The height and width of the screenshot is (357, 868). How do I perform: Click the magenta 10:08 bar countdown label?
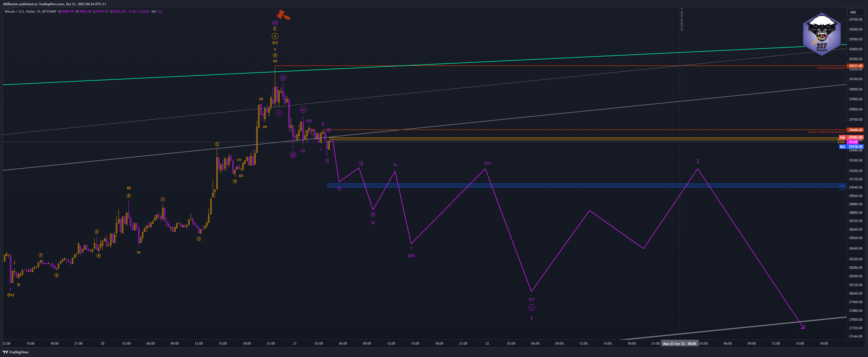coord(853,142)
